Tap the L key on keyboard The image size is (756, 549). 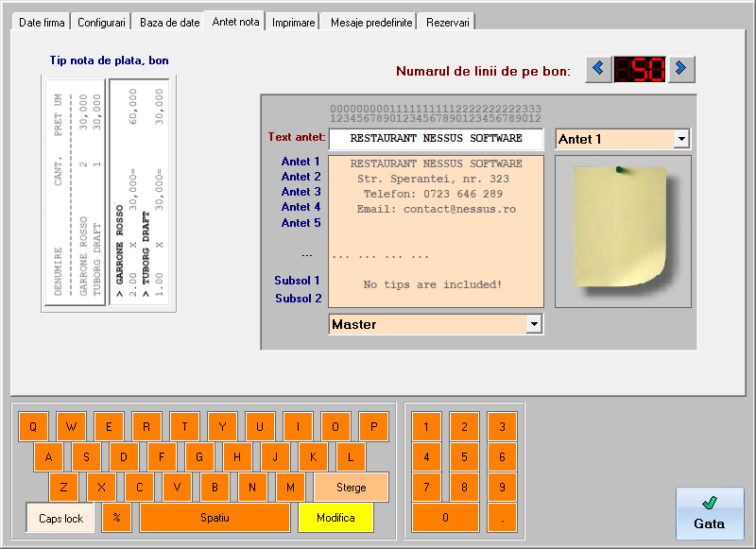click(351, 457)
